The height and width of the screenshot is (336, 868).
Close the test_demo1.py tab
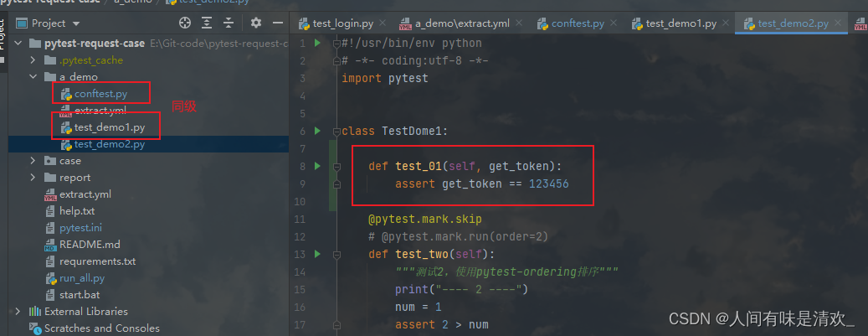(x=726, y=23)
